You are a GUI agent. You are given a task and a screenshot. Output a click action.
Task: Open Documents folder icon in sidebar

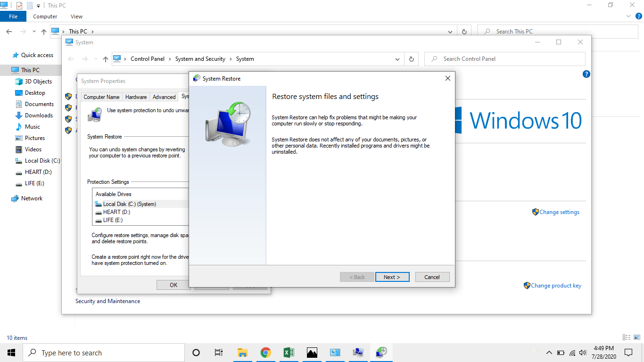click(x=19, y=104)
